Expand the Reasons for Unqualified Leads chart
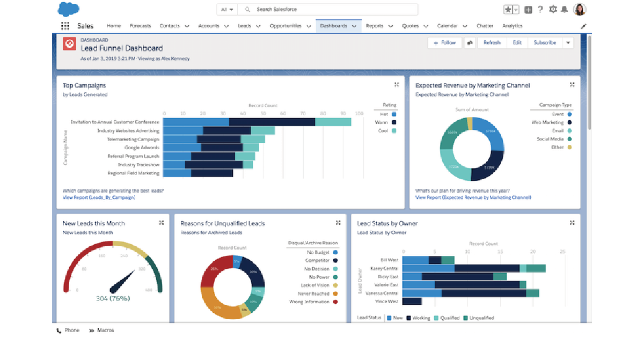Image resolution: width=644 pixels, height=338 pixels. [x=338, y=223]
